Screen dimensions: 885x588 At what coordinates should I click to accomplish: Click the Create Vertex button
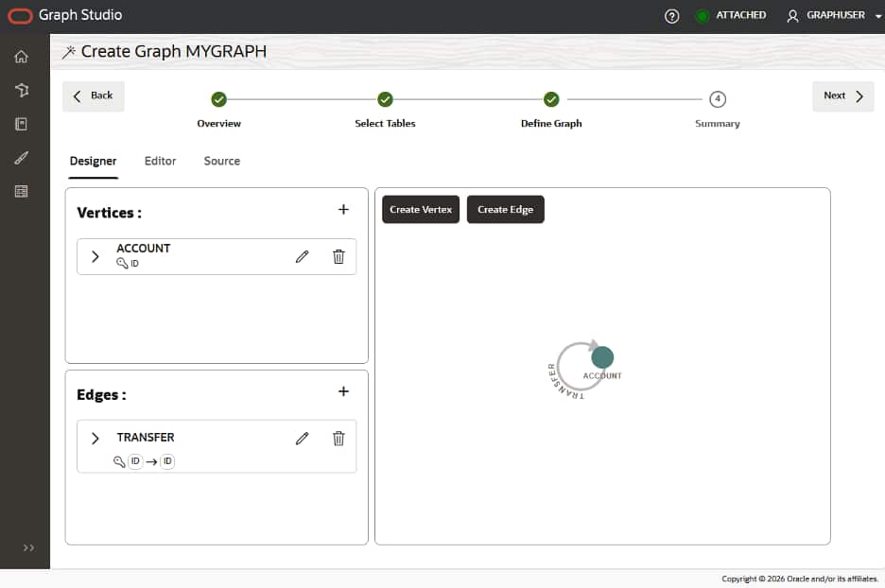click(x=421, y=209)
